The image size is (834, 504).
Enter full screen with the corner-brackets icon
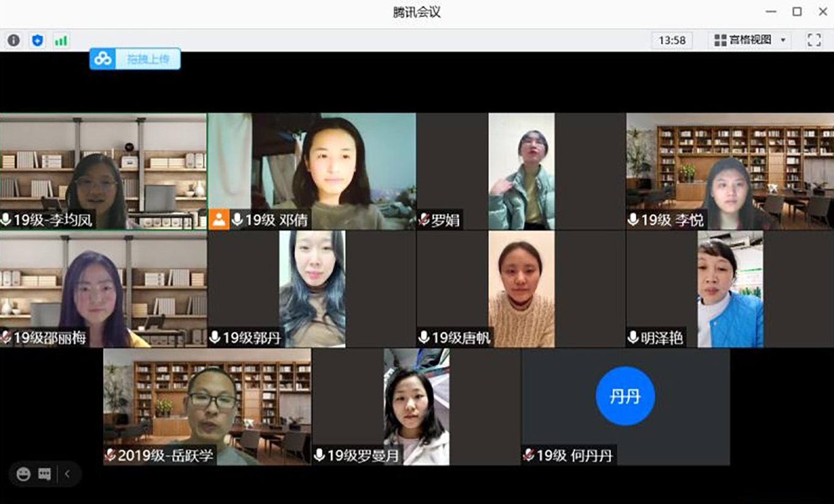[x=814, y=40]
